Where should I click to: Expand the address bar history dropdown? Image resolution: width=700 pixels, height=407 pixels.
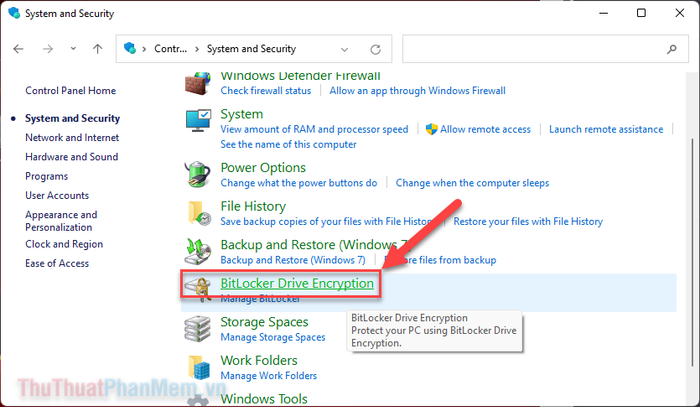coord(344,49)
